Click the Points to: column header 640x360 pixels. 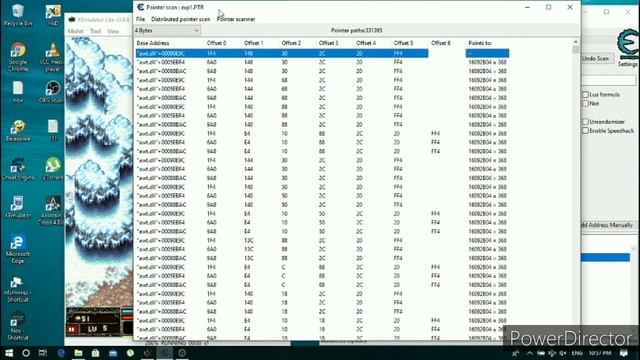pos(488,43)
